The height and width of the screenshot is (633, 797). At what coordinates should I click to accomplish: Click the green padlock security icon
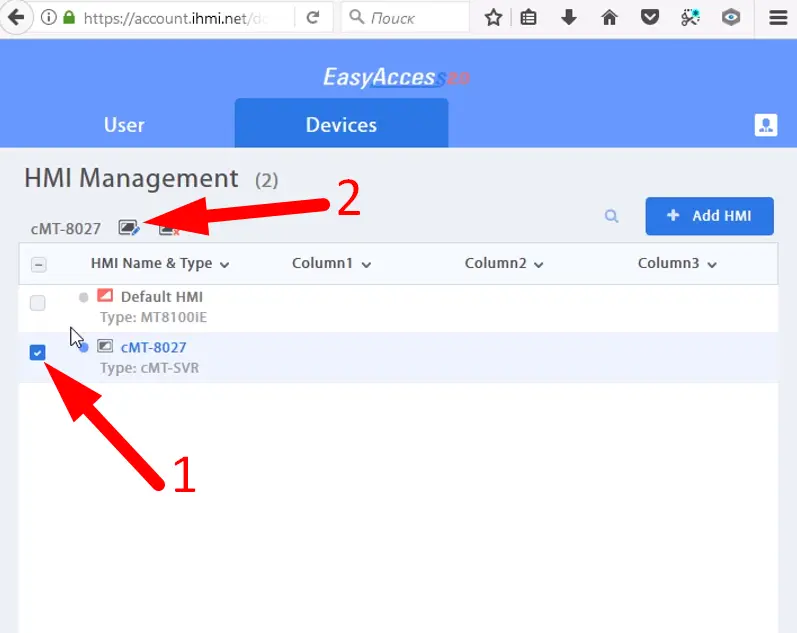tap(69, 18)
